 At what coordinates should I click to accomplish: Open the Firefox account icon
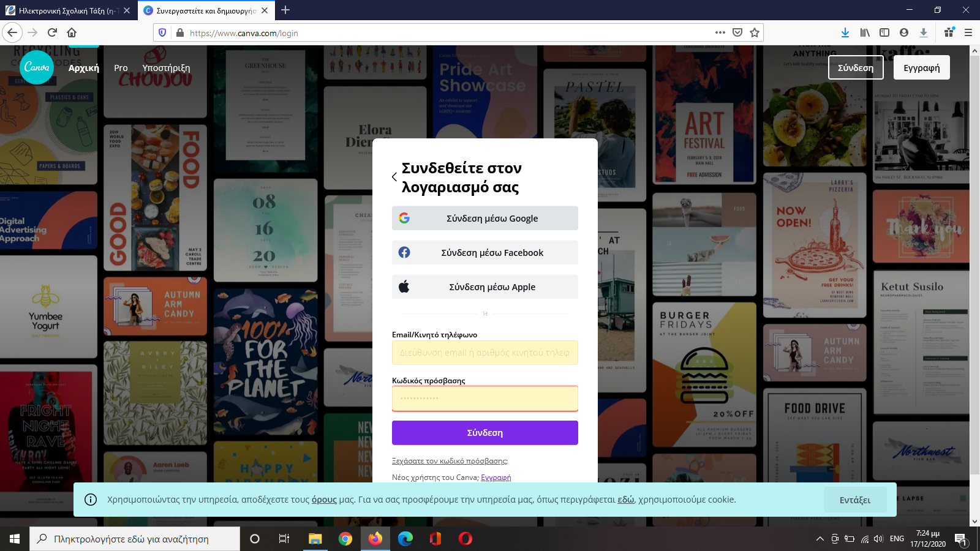[x=904, y=32]
